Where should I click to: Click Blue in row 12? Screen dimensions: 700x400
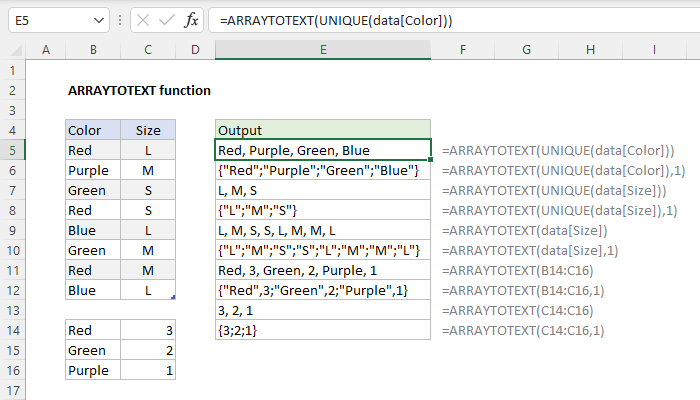93,291
